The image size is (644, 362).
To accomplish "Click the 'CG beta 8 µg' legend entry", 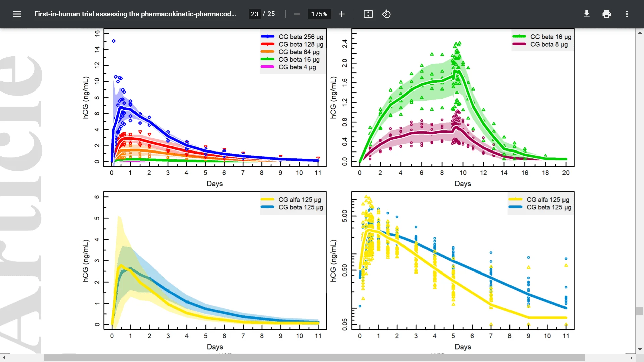I will click(x=540, y=44).
